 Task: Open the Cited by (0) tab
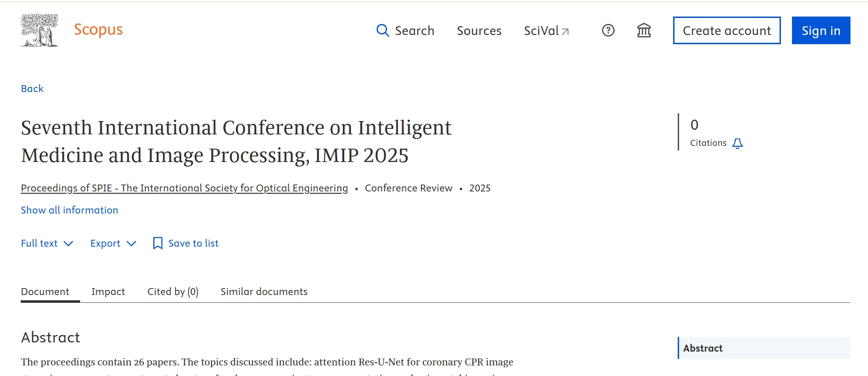click(x=173, y=291)
